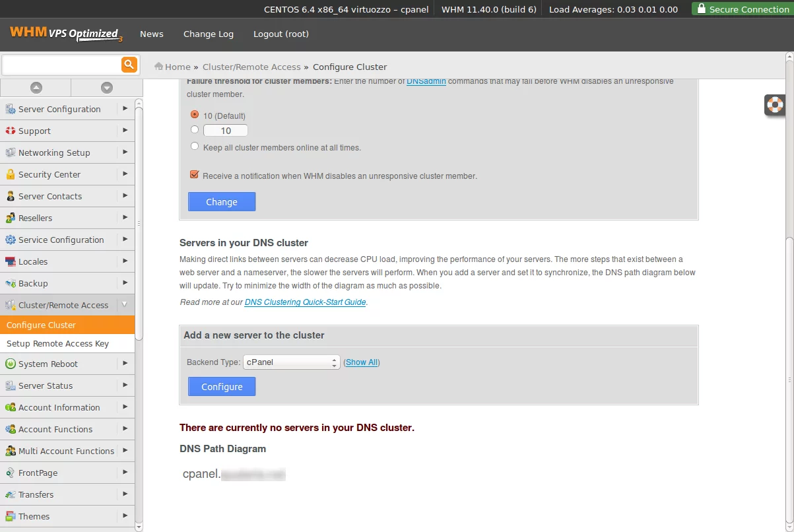Screen dimensions: 794x532
Task: Open the News menu item
Action: click(x=152, y=34)
